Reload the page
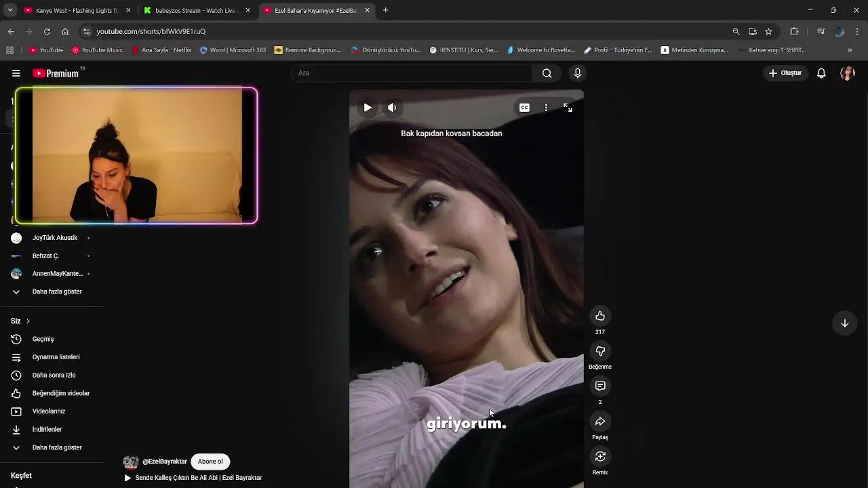The image size is (868, 488). point(47,31)
